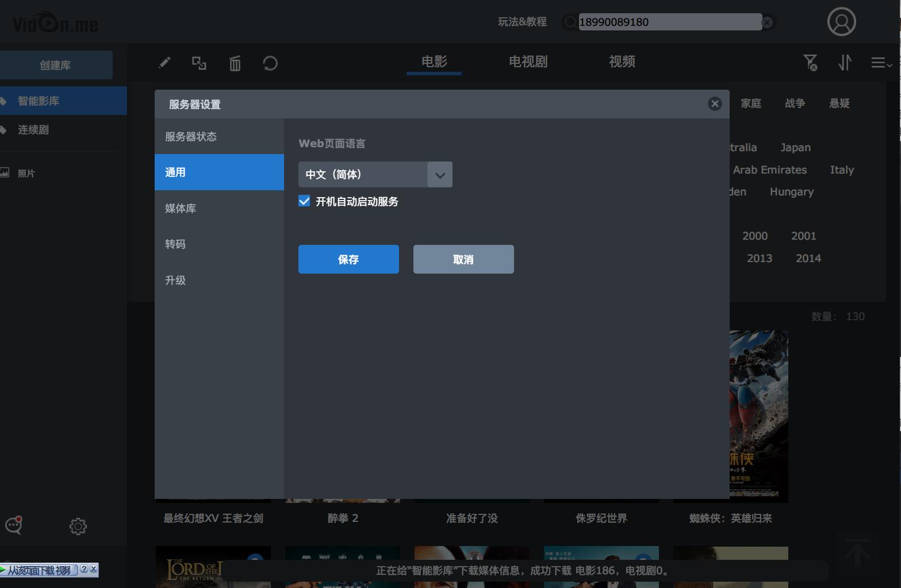Click the 保存 button to save settings

pos(348,259)
